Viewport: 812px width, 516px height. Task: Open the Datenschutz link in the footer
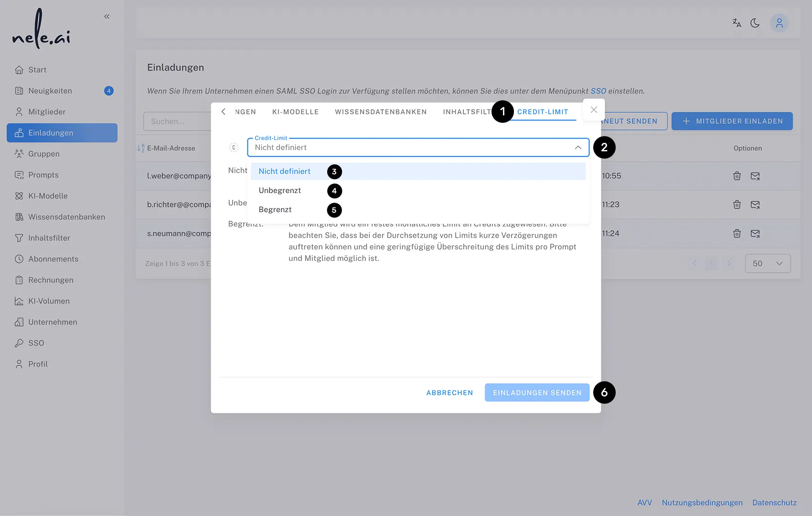tap(774, 502)
